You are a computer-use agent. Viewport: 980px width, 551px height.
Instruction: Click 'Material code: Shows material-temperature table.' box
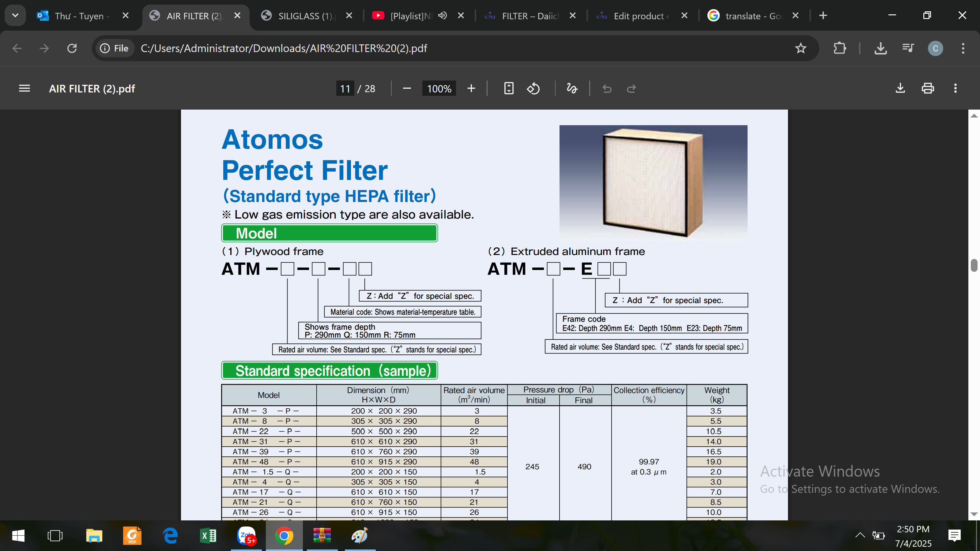coord(402,312)
